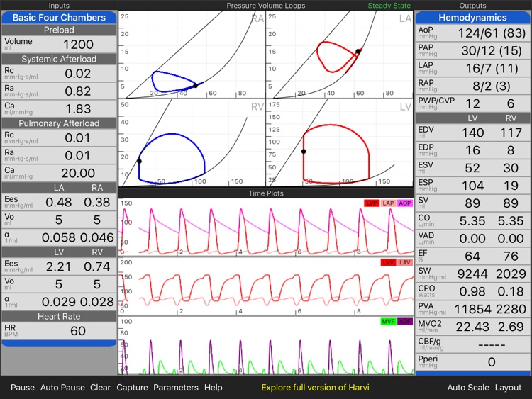Select the Heart Rate value 60

(78, 331)
